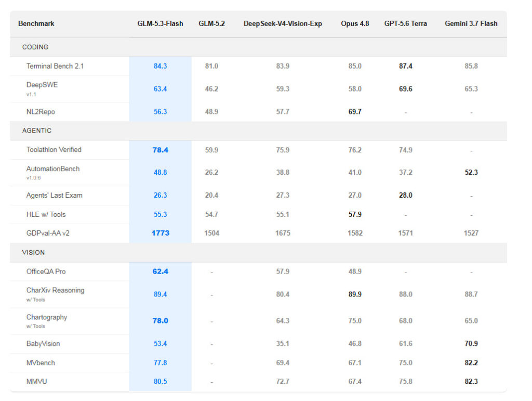Click the 26.3 Agents' Last Exam score

click(x=160, y=195)
